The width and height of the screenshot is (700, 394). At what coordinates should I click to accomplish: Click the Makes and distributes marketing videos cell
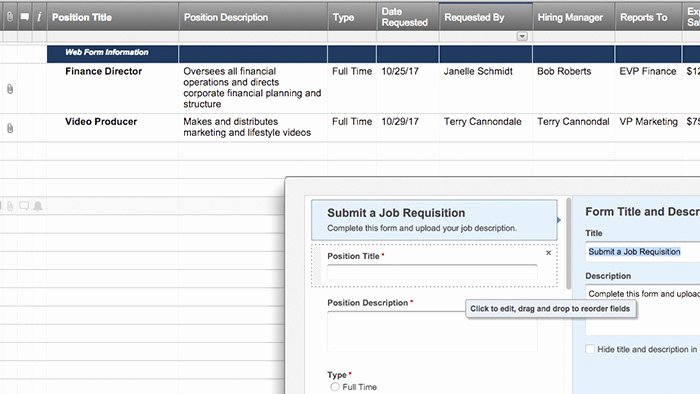pyautogui.click(x=253, y=128)
